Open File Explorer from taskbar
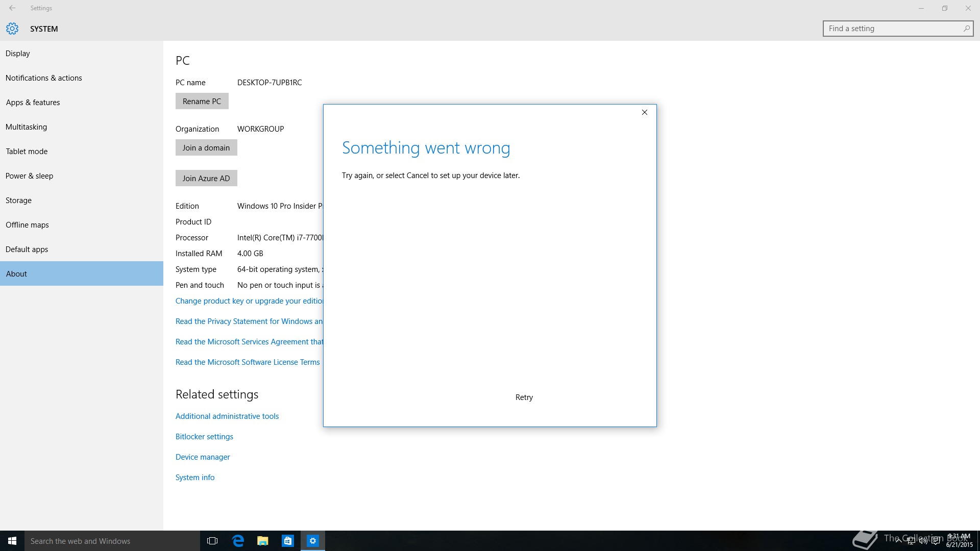 (263, 541)
